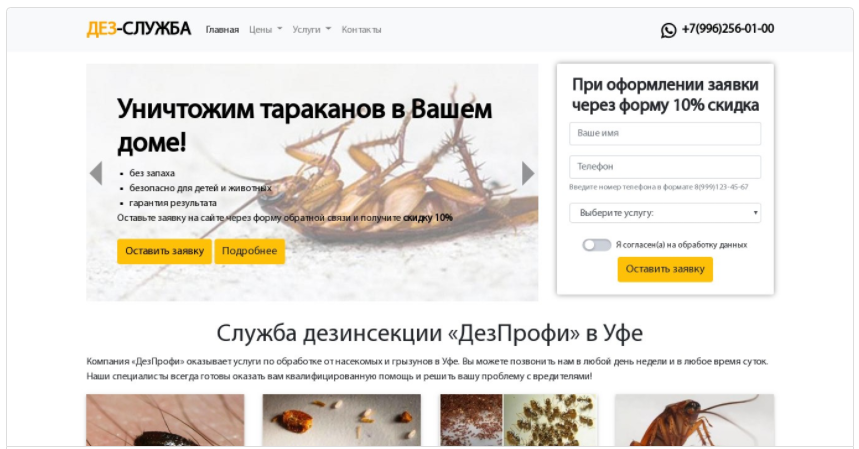Open the Цены dropdown menu

tap(265, 30)
